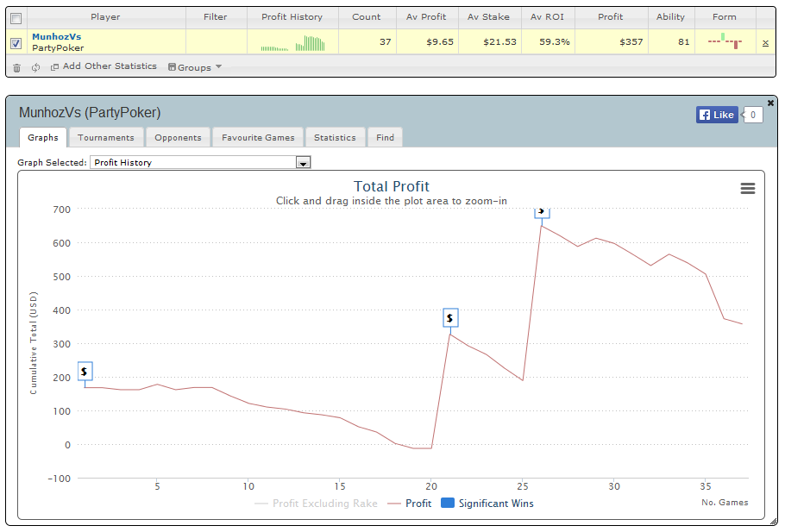785x532 pixels.
Task: Click the Form column header
Action: [725, 17]
